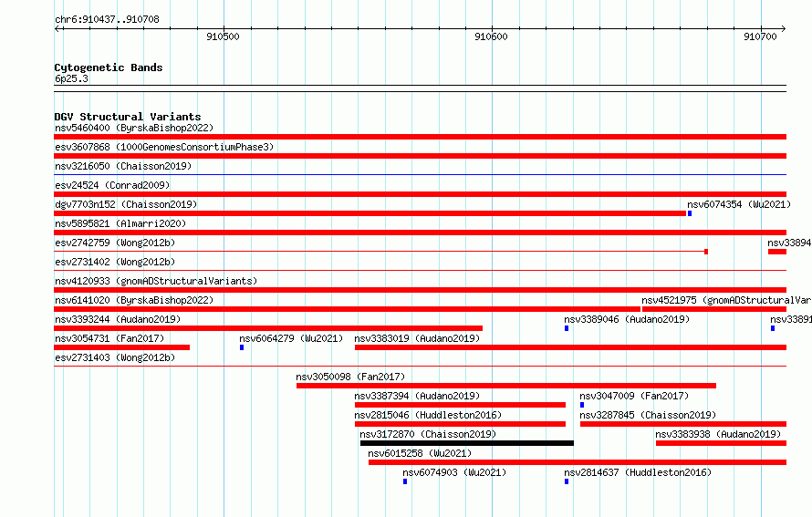
Task: Open nsv2815046 (Huddleston2016) label
Action: [x=428, y=415]
